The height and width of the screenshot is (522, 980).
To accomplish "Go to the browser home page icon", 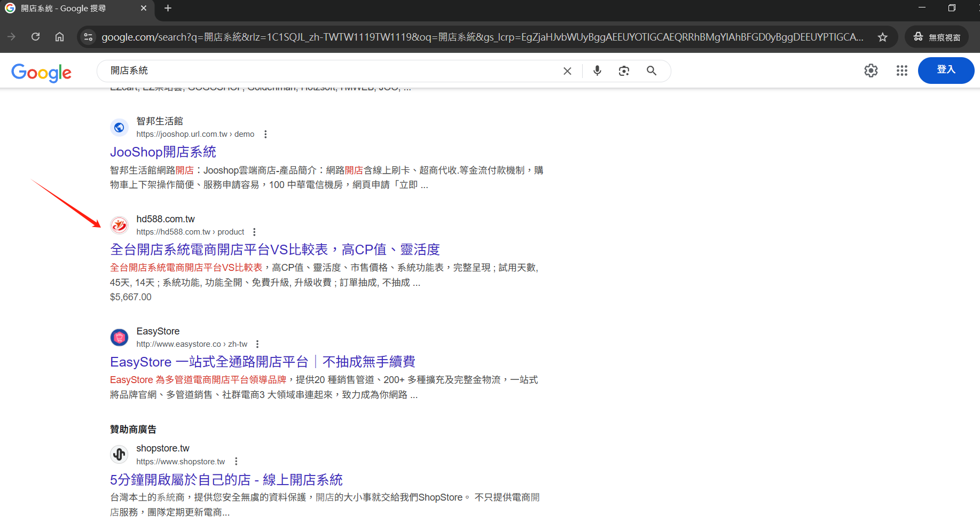I will 60,37.
